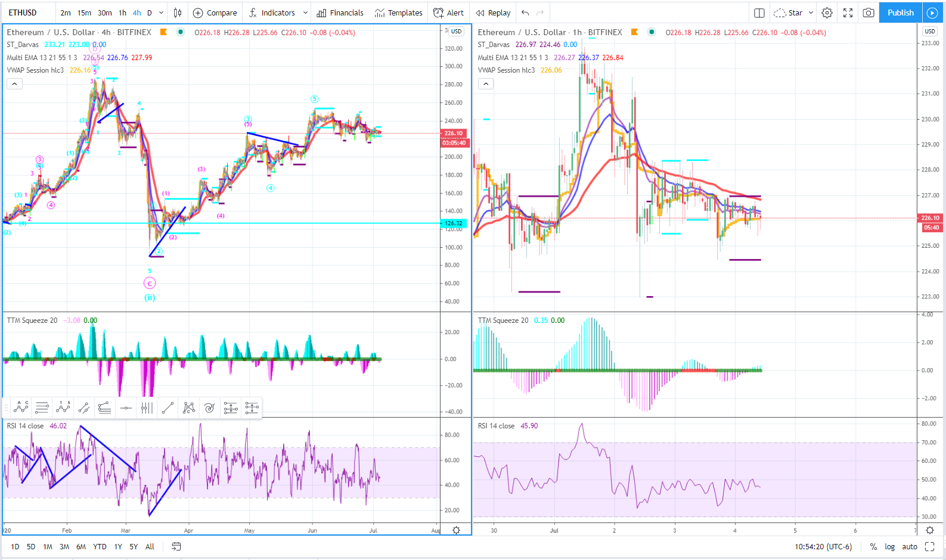The image size is (946, 560).
Task: Open the Financials menu
Action: pyautogui.click(x=340, y=13)
